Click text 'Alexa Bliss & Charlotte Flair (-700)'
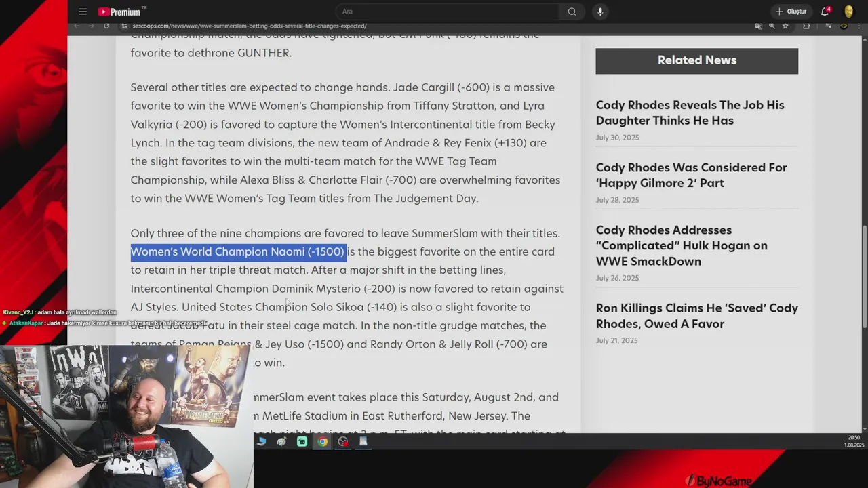Screen dimensions: 868x488 [328, 180]
